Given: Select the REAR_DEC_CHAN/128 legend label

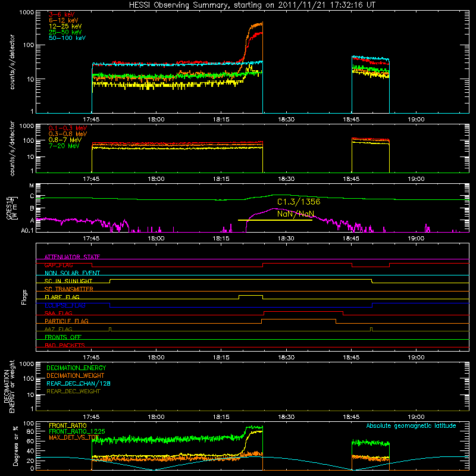Looking at the screenshot, I should 79,383.
